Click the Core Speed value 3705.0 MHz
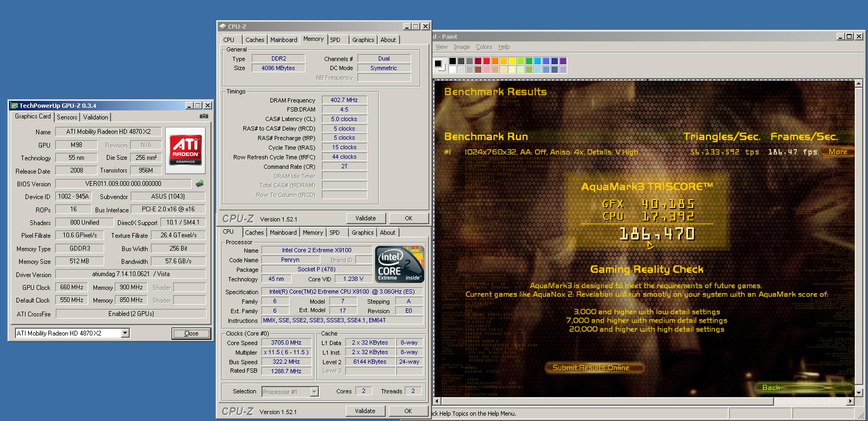This screenshot has width=868, height=421. [286, 342]
